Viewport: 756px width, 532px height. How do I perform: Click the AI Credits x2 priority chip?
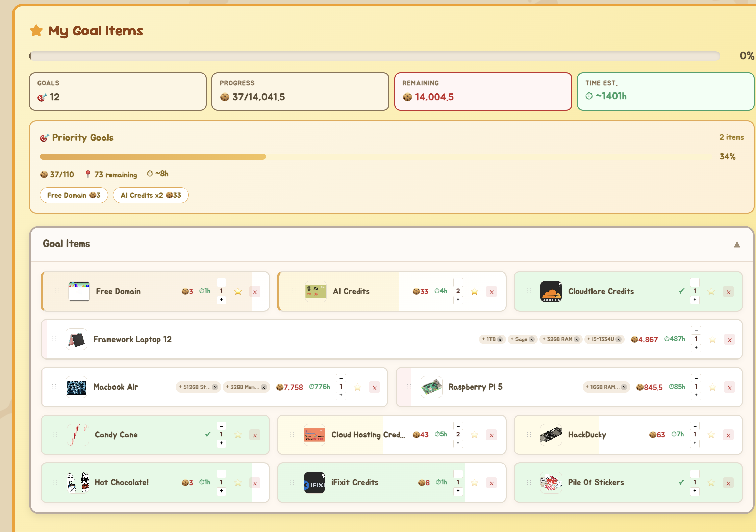[151, 195]
